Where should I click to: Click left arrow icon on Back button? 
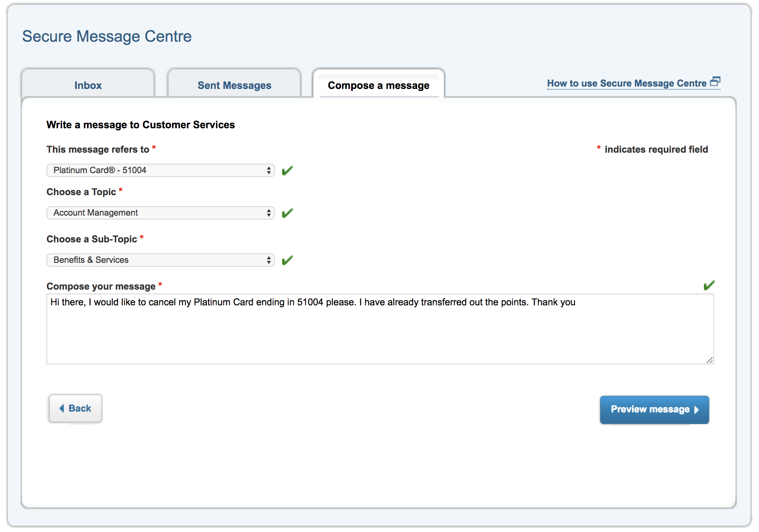(x=62, y=408)
